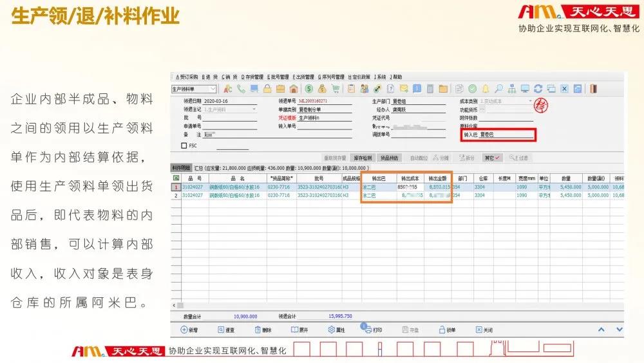644x363 pixels.
Task: Click the two-people users toolbar icon
Action: pos(364,89)
